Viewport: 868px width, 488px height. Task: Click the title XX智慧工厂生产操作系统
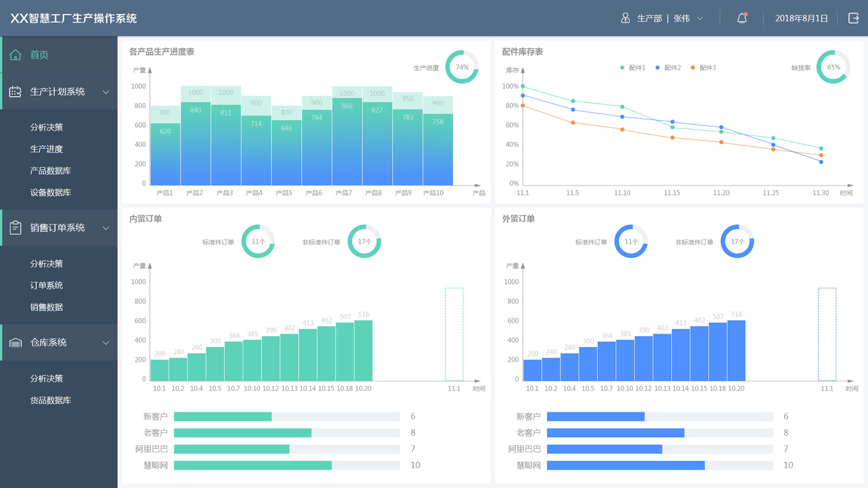[74, 18]
